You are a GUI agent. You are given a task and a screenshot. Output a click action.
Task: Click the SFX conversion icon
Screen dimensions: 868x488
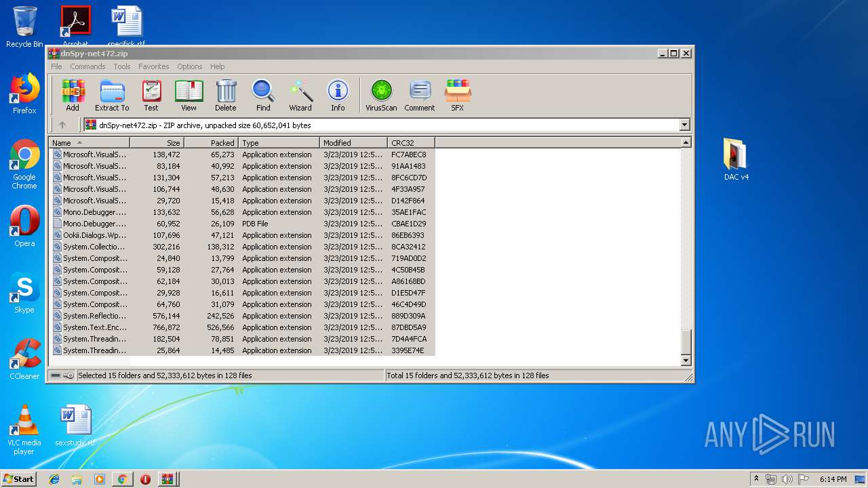coord(458,96)
